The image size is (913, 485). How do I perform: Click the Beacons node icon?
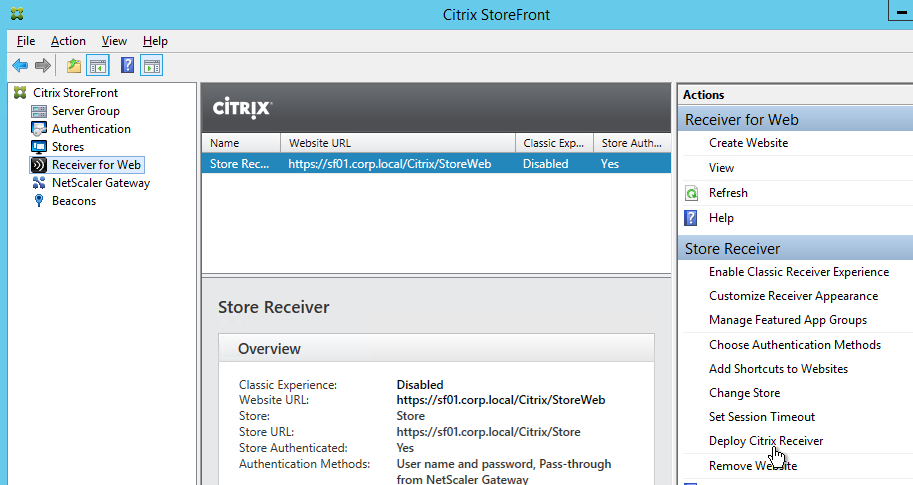point(39,201)
